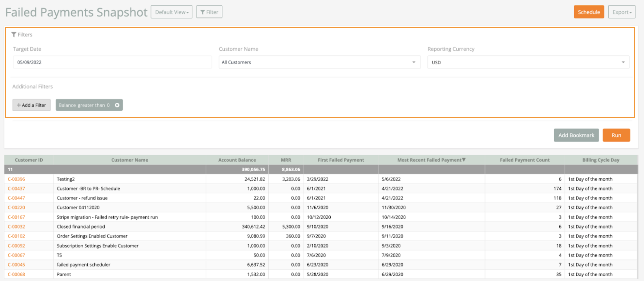Open customer C-00045 link
This screenshot has width=644, height=281.
(16, 265)
